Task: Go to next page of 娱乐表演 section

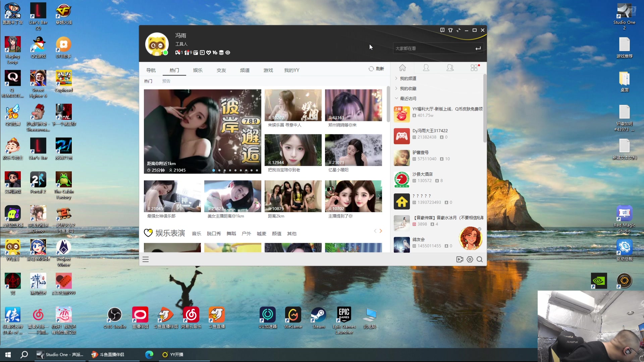Action: coord(381,231)
